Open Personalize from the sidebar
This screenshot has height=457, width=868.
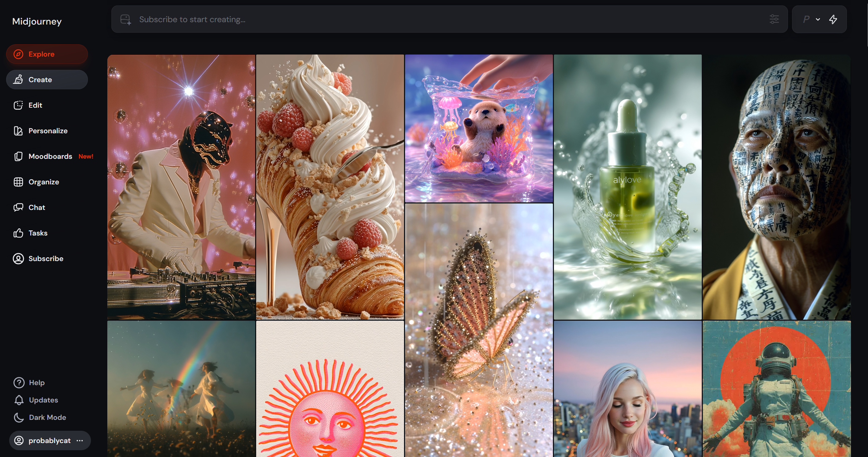48,131
